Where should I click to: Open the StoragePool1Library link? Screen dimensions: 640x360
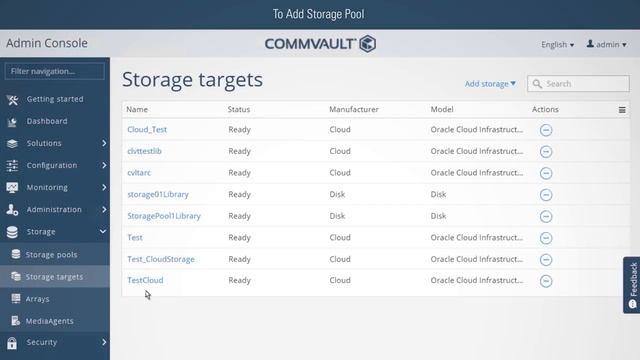click(x=164, y=216)
